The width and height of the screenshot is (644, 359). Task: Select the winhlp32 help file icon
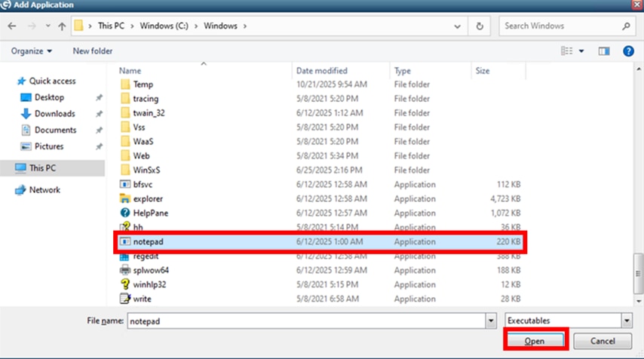tap(125, 285)
